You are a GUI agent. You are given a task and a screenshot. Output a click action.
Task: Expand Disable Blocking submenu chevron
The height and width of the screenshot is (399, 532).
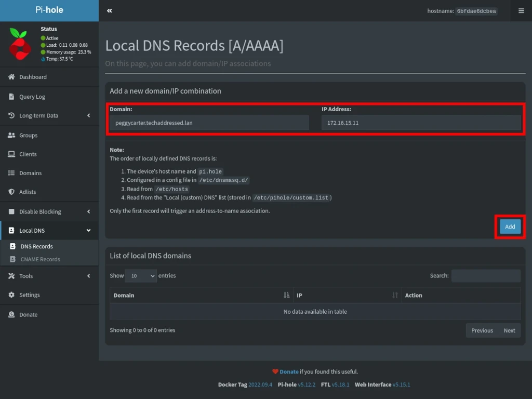pos(88,211)
